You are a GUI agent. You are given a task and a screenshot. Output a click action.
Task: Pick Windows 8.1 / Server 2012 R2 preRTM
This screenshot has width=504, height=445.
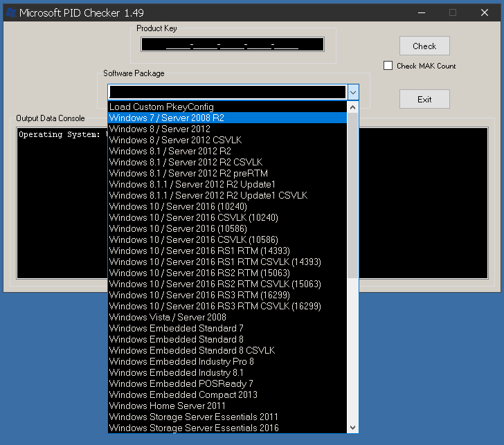[227, 173]
